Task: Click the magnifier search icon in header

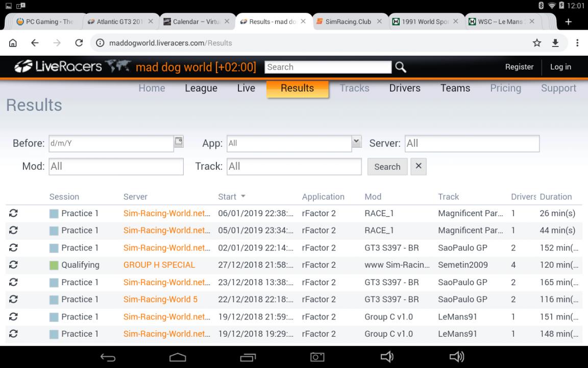Action: [401, 67]
